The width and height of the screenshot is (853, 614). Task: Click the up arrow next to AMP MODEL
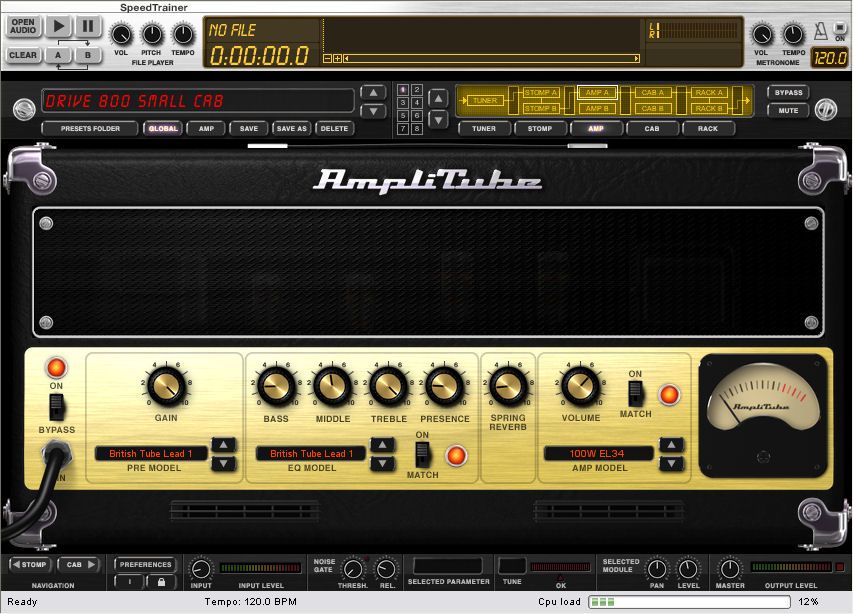672,445
